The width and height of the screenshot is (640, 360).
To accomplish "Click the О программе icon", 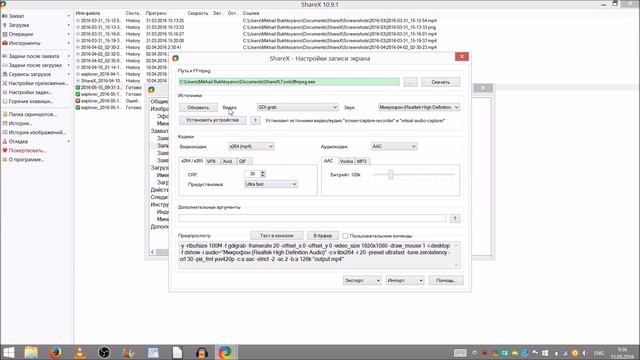I will [5, 159].
